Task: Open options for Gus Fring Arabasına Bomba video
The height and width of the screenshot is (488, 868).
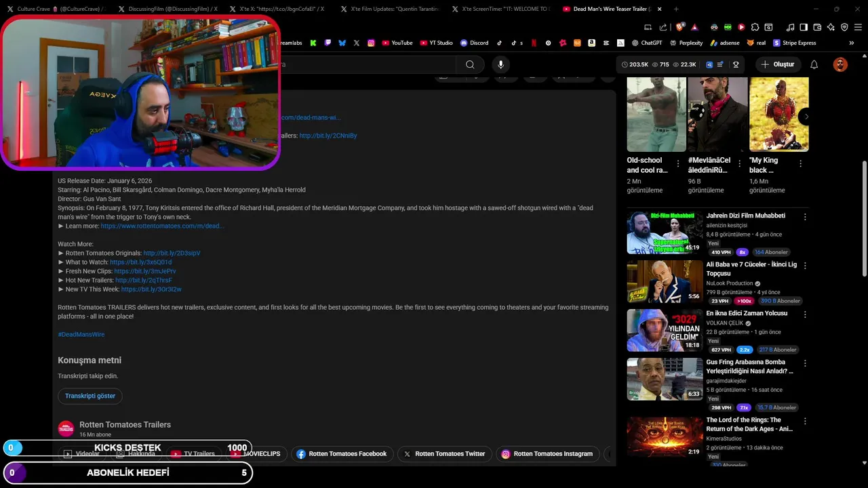Action: [805, 363]
